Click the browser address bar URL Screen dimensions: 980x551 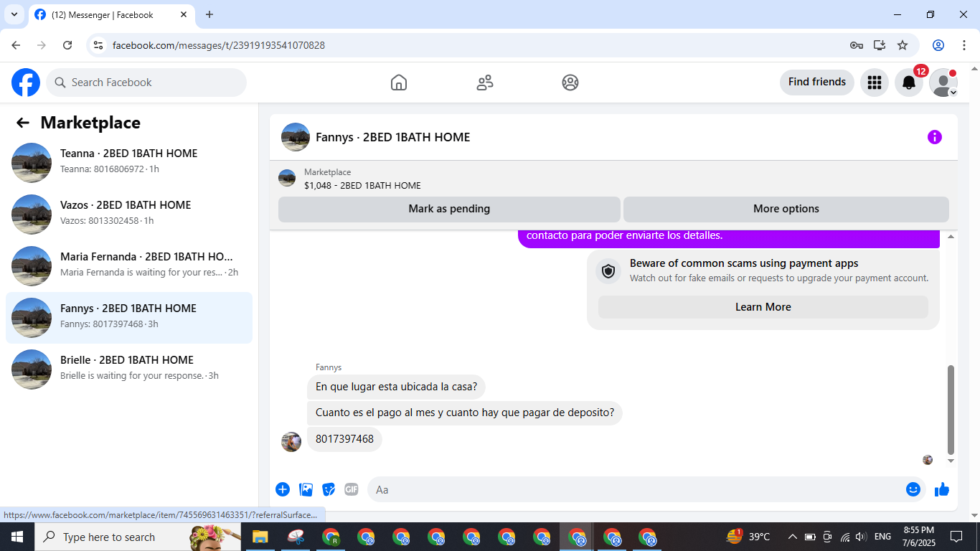pyautogui.click(x=219, y=45)
